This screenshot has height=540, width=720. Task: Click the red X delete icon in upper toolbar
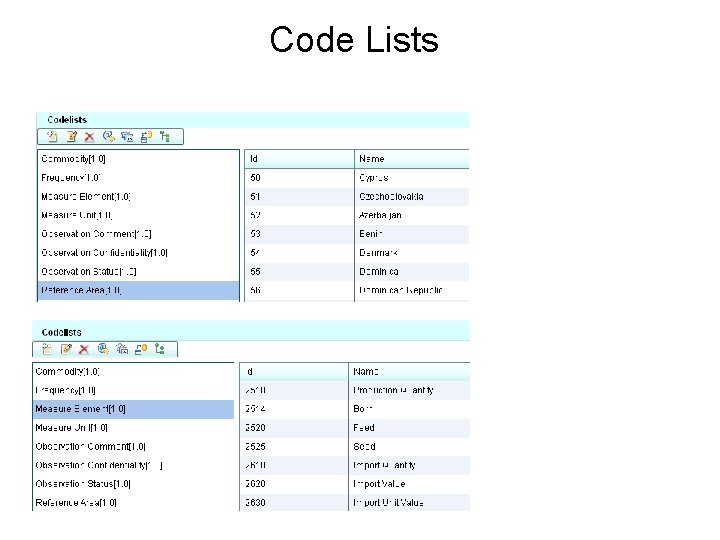coord(90,137)
